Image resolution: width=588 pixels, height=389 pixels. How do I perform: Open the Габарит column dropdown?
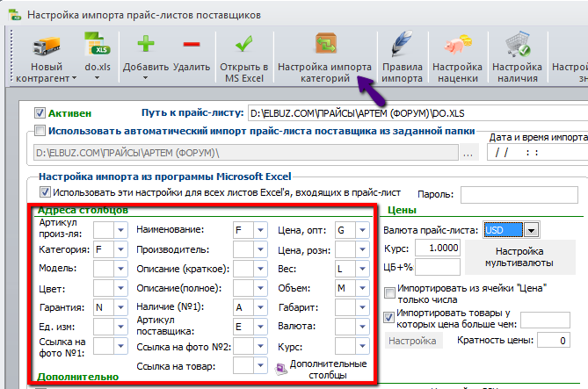(362, 307)
